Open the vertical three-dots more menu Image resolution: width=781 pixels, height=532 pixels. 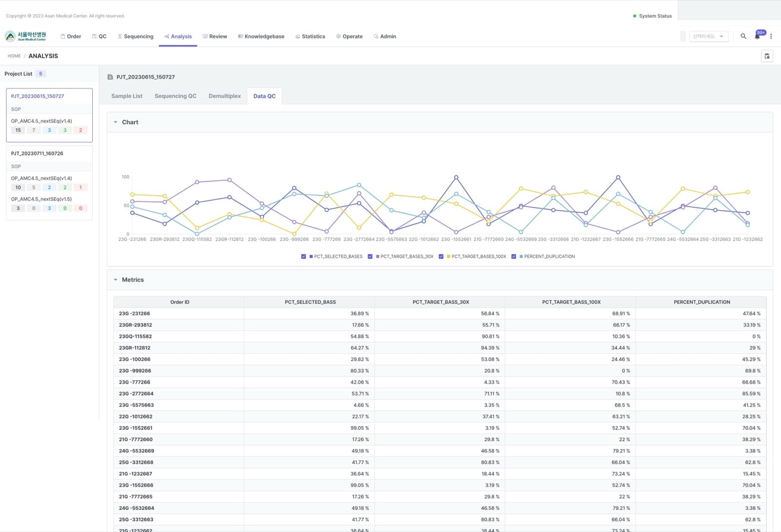pyautogui.click(x=771, y=36)
